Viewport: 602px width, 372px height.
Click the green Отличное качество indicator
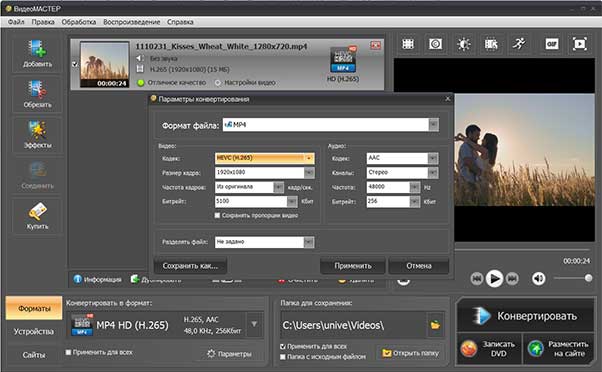click(141, 83)
